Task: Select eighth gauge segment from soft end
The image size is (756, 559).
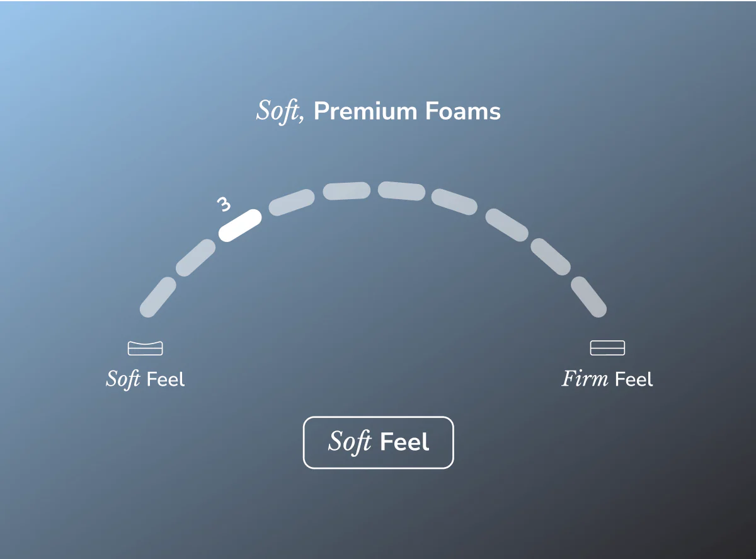Action: (506, 225)
